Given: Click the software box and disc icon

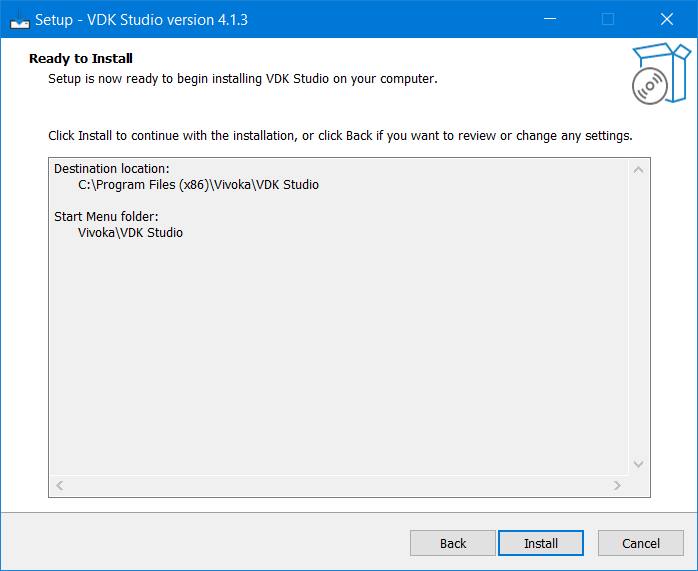Looking at the screenshot, I should (x=659, y=73).
